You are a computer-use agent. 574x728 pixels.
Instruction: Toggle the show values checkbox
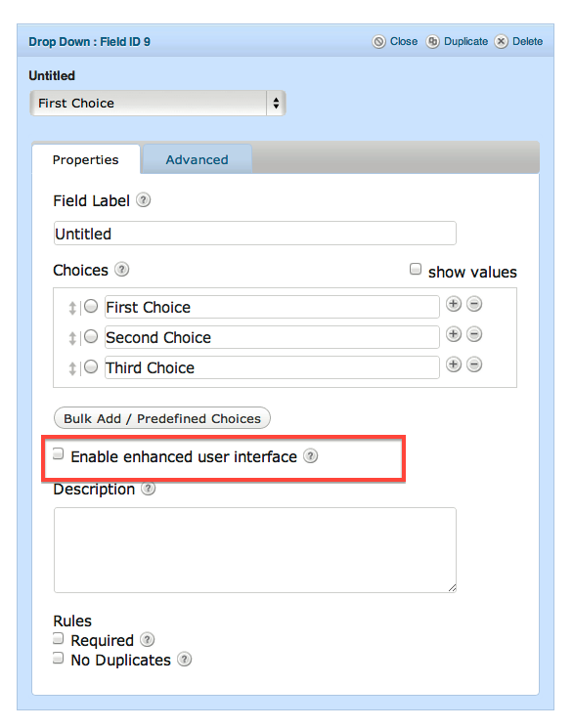click(415, 269)
